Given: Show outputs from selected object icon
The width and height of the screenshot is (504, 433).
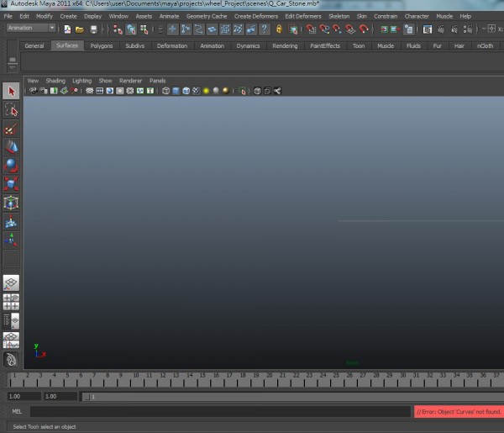Looking at the screenshot, I should pos(395,29).
